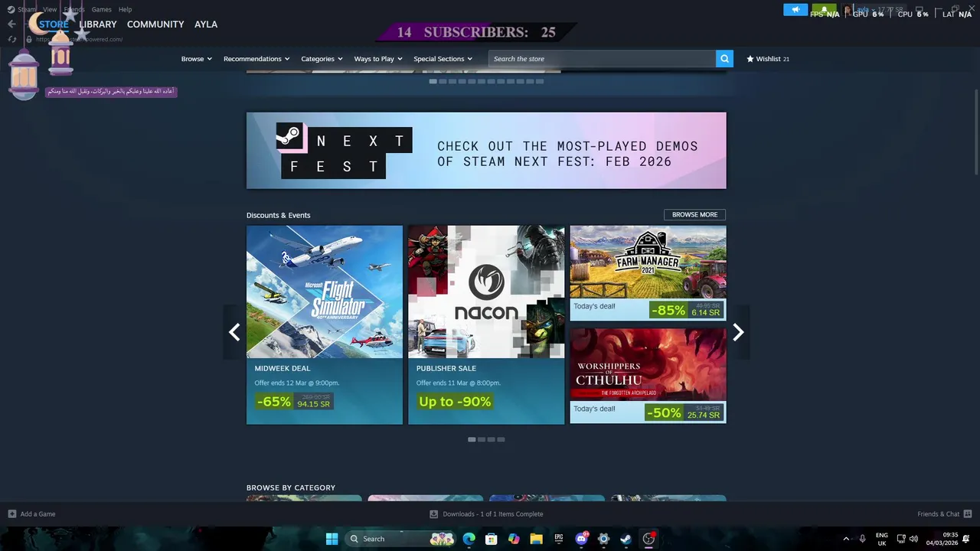Click the Add a Game label

coord(38,514)
